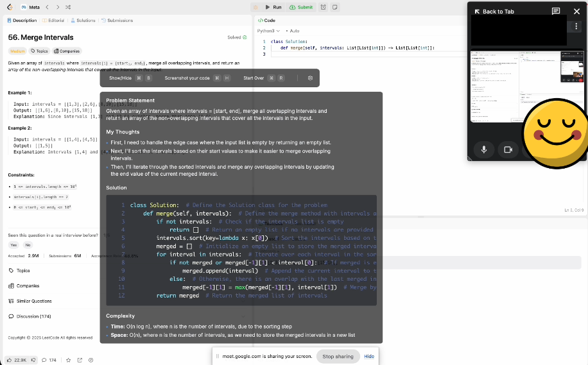Screen dimensions: 588x365
Task: Open three-dot more options in Meet
Action: point(576,26)
